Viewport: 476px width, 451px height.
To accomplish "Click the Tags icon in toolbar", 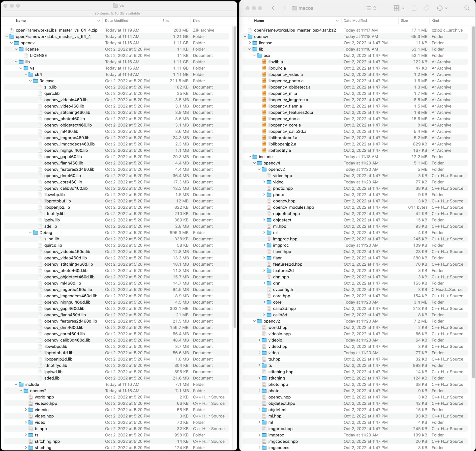I will point(426,8).
